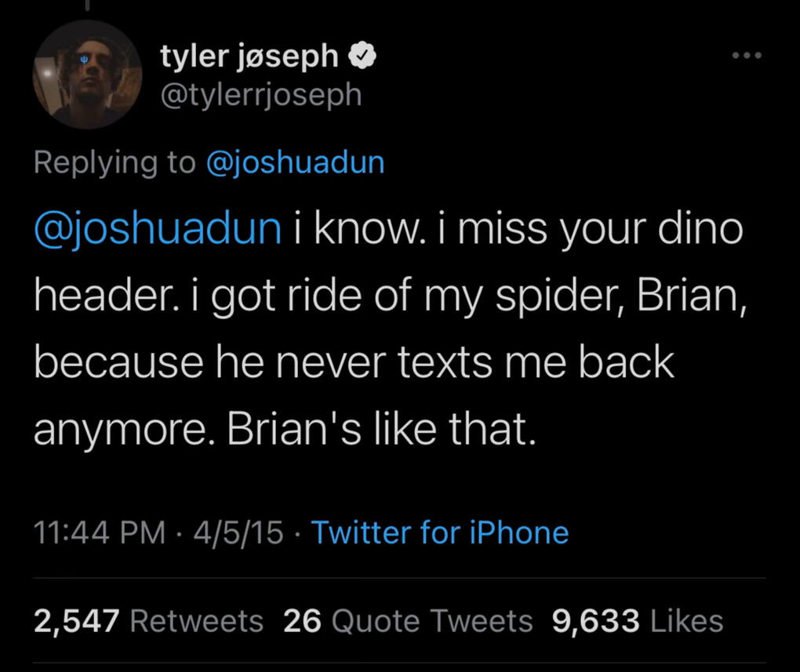Click @joshuadun in the Replying to line

click(x=295, y=162)
